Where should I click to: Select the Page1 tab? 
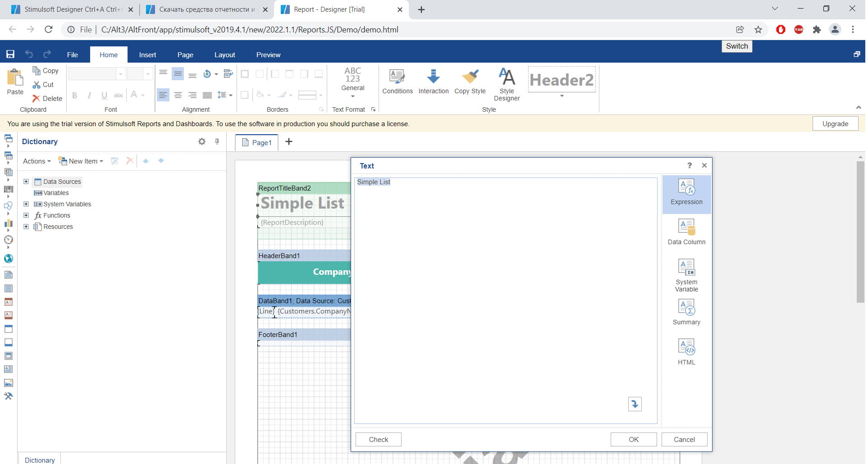point(257,142)
